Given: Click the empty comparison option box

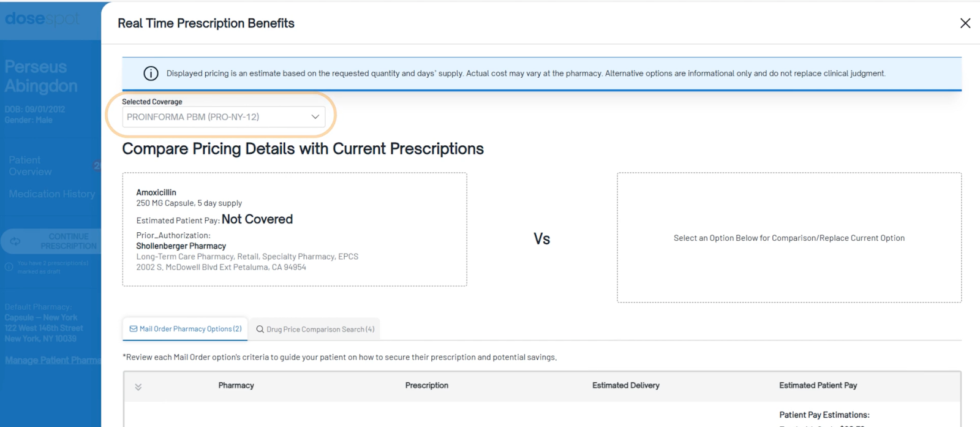Looking at the screenshot, I should point(789,238).
